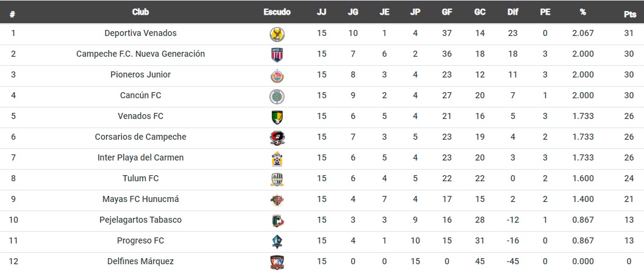Image resolution: width=644 pixels, height=274 pixels.
Task: Click the Escudo column header
Action: click(277, 12)
